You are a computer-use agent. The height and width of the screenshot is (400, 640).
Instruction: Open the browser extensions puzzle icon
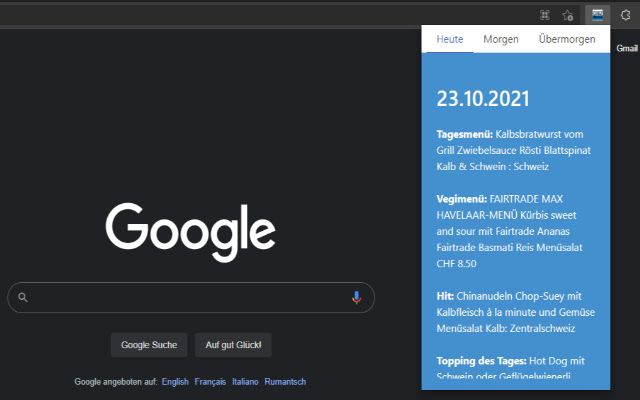pos(625,15)
